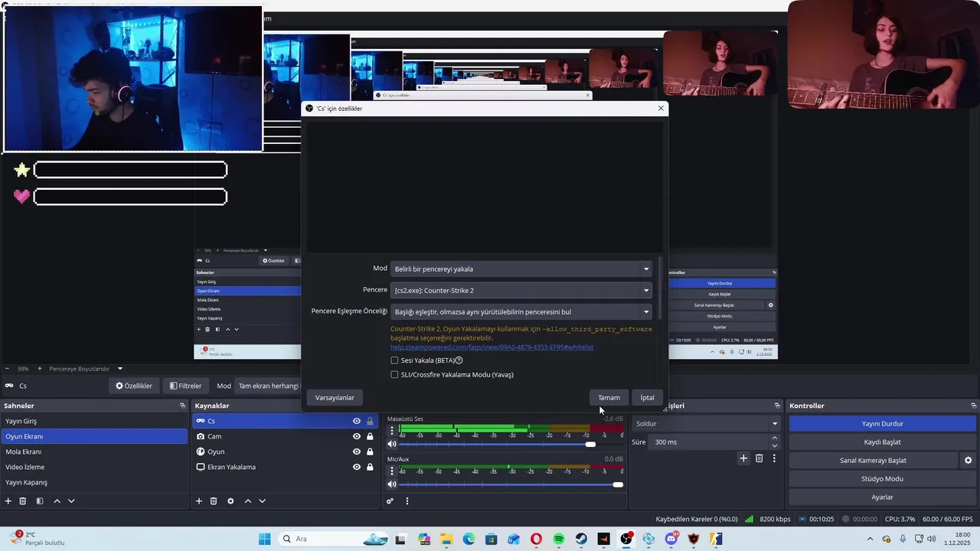Image resolution: width=980 pixels, height=551 pixels.
Task: Hide the Cam source with its eye icon
Action: coord(357,436)
